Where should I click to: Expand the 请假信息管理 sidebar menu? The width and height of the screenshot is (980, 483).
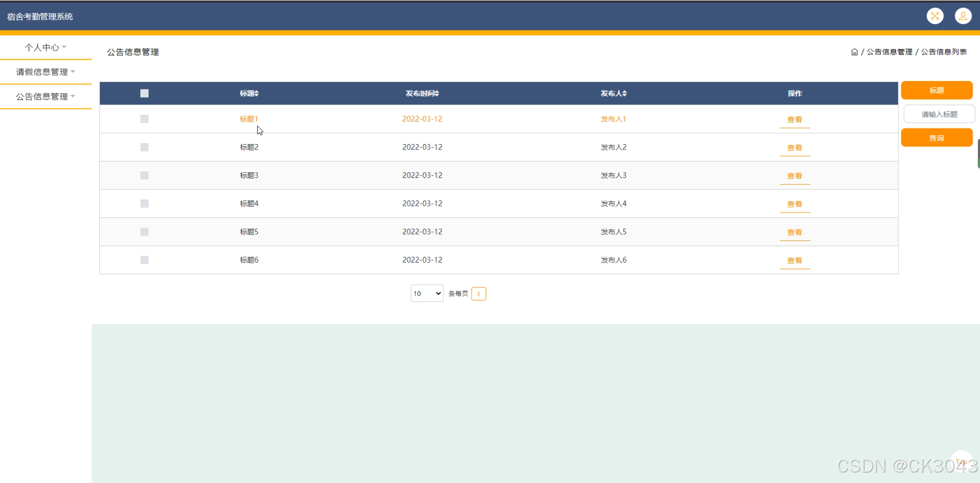[x=45, y=72]
